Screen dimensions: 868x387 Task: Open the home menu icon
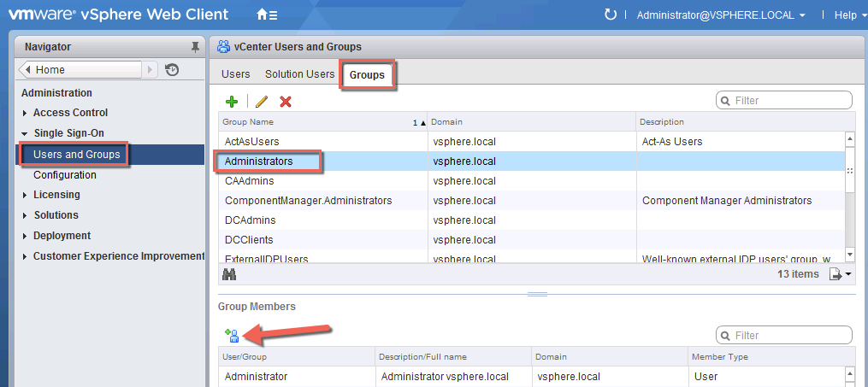(x=267, y=15)
